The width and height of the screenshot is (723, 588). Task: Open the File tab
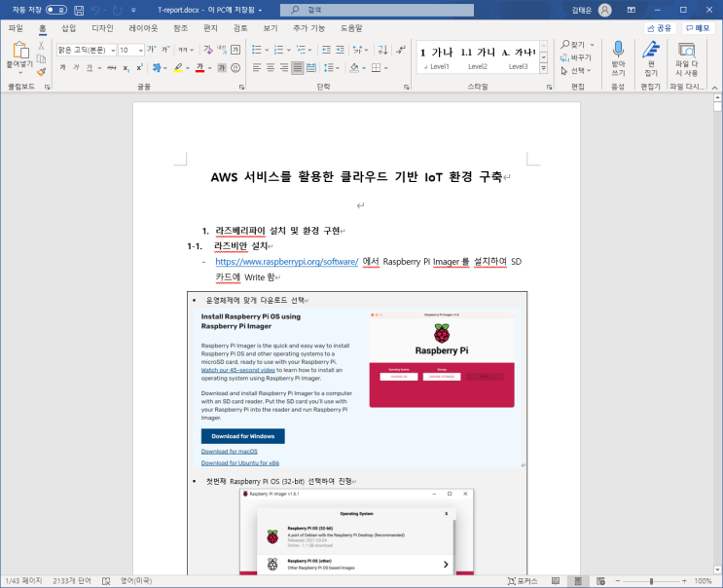pyautogui.click(x=16, y=28)
